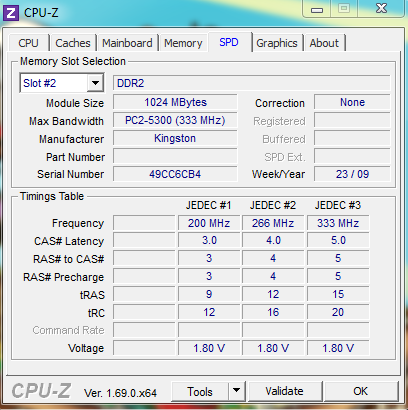408x410 pixels.
Task: Click tRC value 20
Action: point(338,312)
